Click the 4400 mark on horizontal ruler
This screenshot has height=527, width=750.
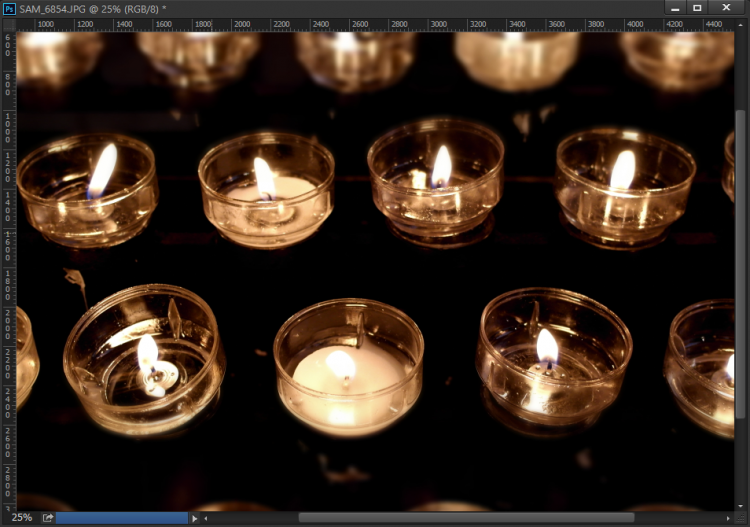pyautogui.click(x=714, y=24)
